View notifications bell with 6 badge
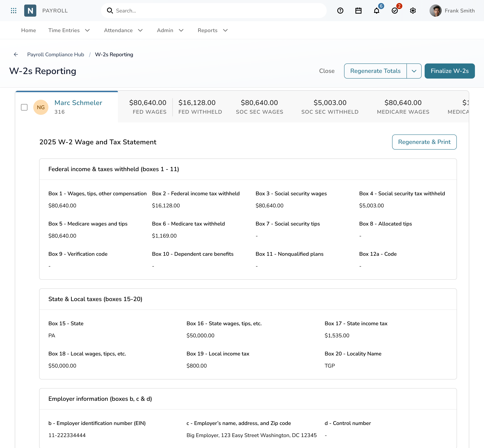Screen dimensions: 484x448 coord(377,11)
